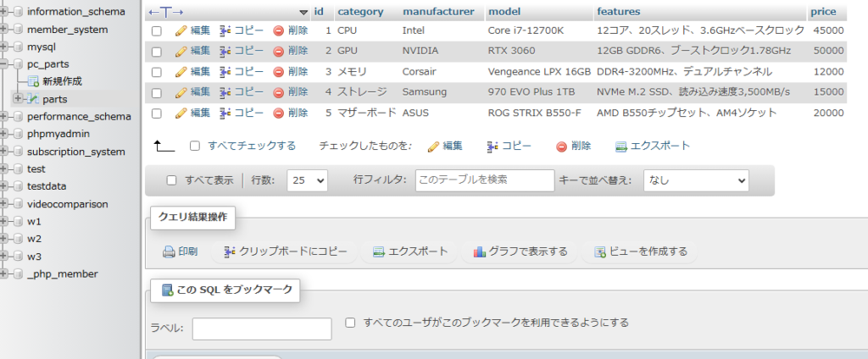Click the printer icon for 印刷
Viewport: 868px width, 359px height.
169,251
